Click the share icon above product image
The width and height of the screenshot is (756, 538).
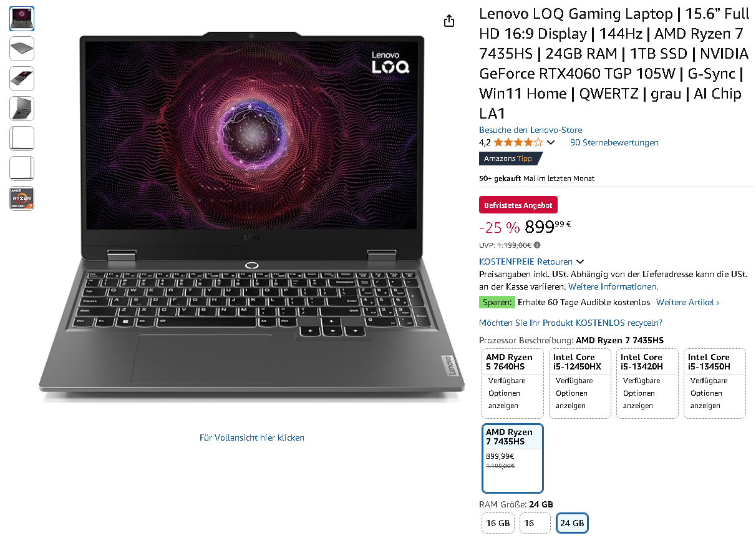click(449, 21)
